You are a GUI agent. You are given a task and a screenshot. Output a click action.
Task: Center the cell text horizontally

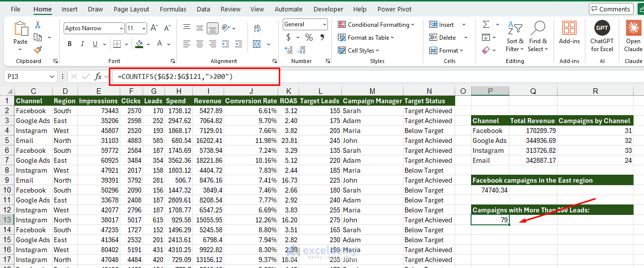click(200, 44)
